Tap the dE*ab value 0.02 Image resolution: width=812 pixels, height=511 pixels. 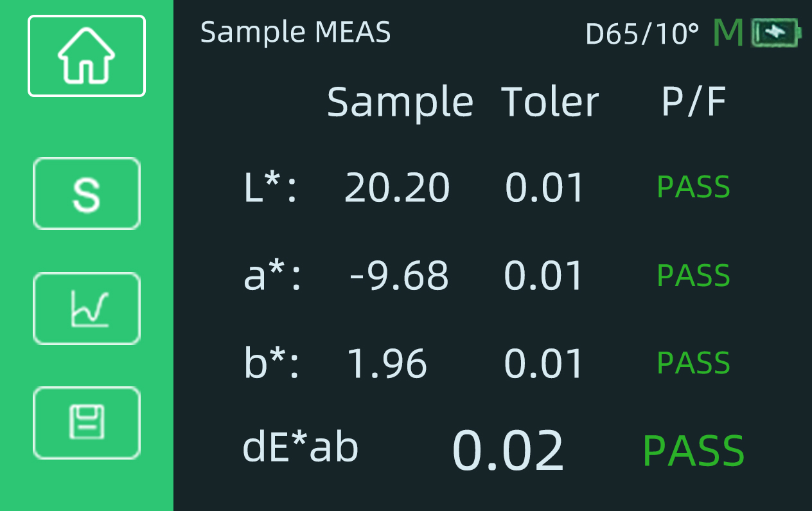tap(508, 451)
